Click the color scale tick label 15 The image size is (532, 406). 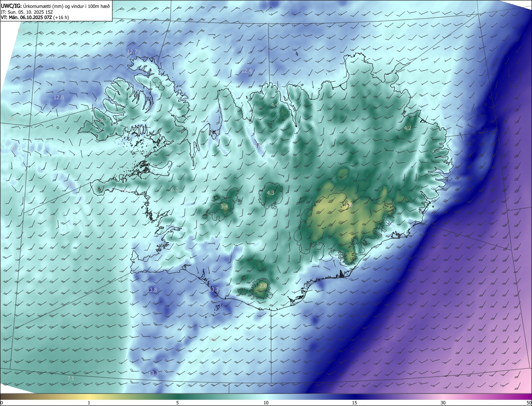pyautogui.click(x=355, y=403)
